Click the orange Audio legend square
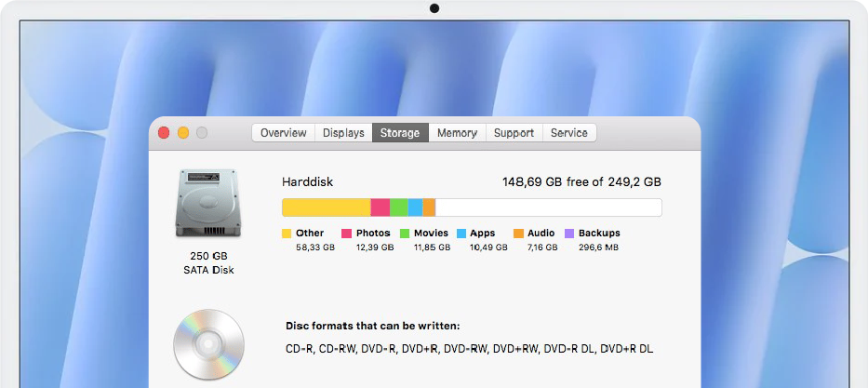This screenshot has height=388, width=868. 518,234
